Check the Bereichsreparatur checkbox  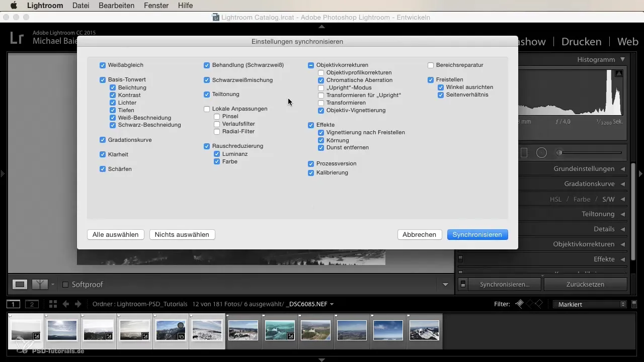(x=431, y=65)
